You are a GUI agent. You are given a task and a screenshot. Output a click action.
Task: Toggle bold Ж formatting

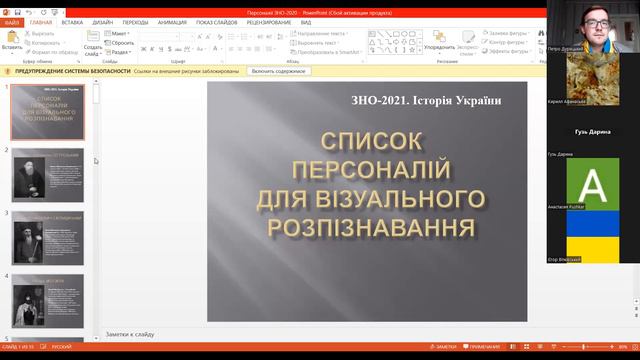click(143, 49)
